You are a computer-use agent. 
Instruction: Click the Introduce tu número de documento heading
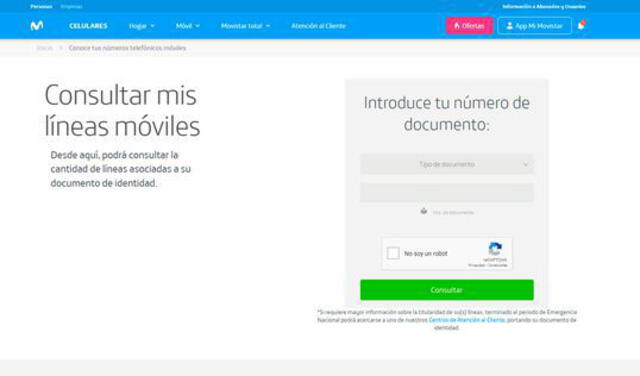447,113
